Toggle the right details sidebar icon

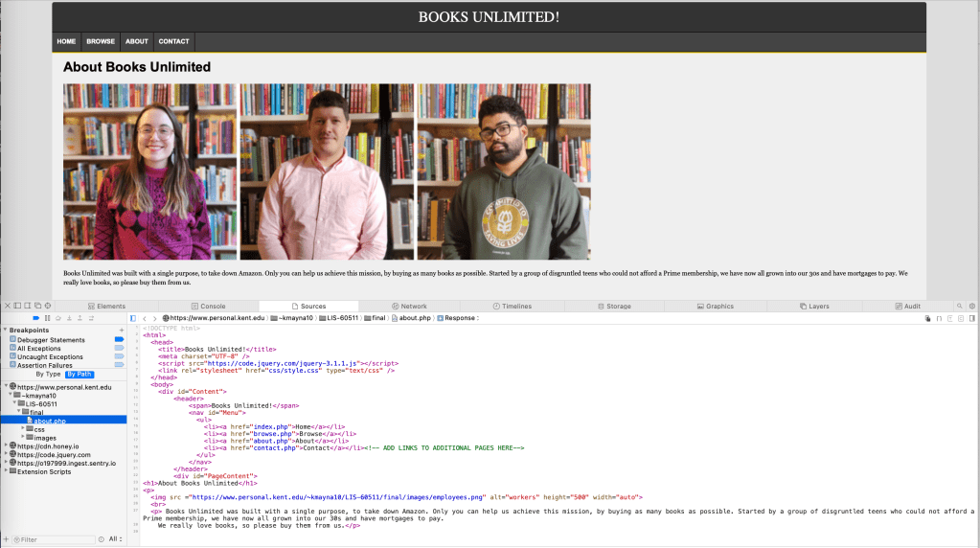pos(973,317)
